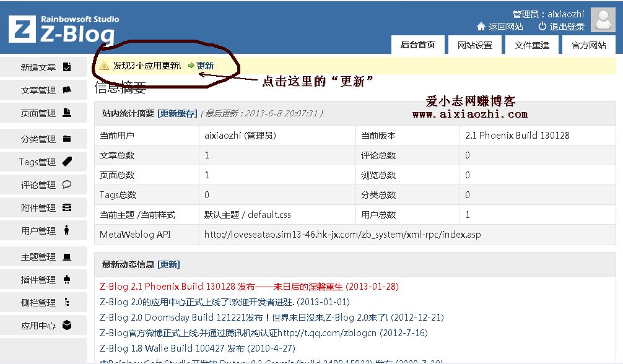Click [更新] next to 最新动态信息
Viewport: 623px width, 364px height.
168,264
